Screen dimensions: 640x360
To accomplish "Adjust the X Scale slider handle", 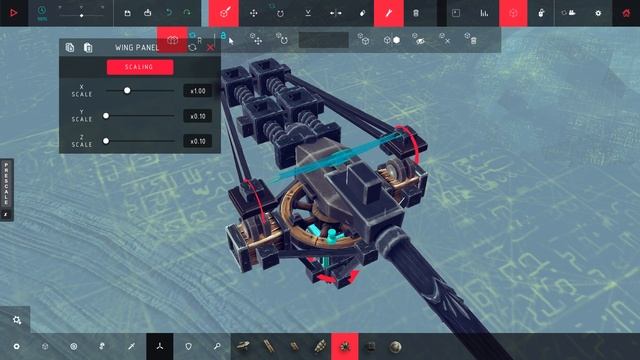I will pos(127,90).
